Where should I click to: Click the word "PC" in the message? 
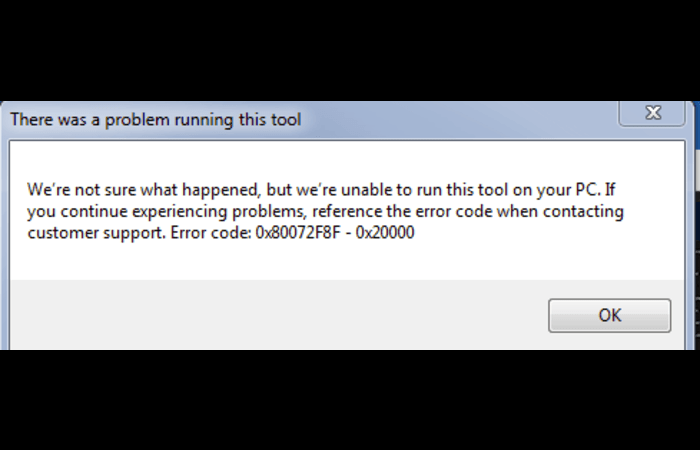(586, 189)
